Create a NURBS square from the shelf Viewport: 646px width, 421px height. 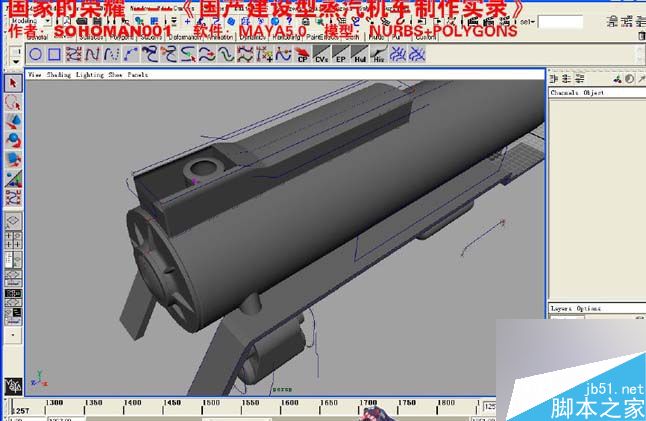click(x=54, y=54)
